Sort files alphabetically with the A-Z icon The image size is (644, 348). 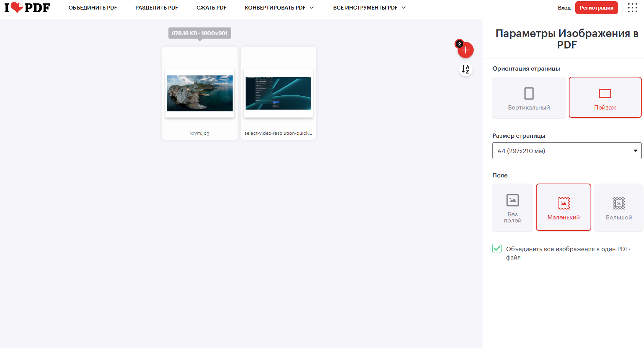[x=466, y=69]
